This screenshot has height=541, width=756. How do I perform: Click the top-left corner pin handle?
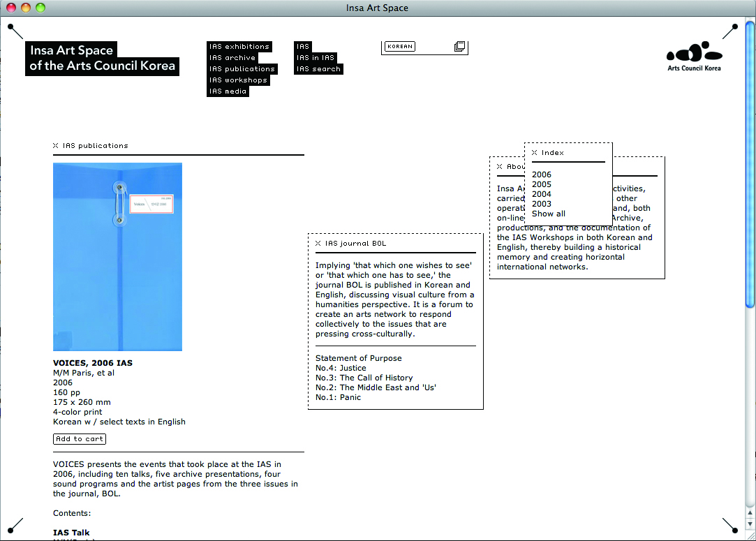(x=15, y=31)
